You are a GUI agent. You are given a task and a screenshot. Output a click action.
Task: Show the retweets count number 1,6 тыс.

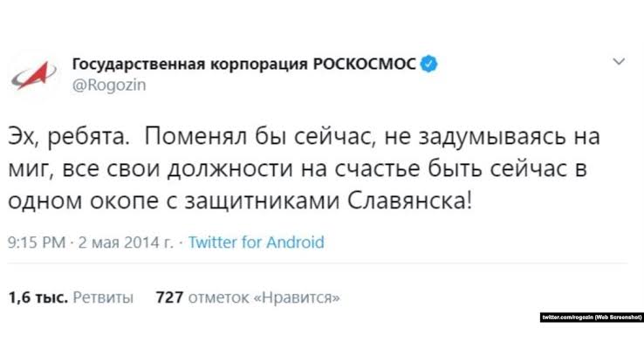(37, 297)
